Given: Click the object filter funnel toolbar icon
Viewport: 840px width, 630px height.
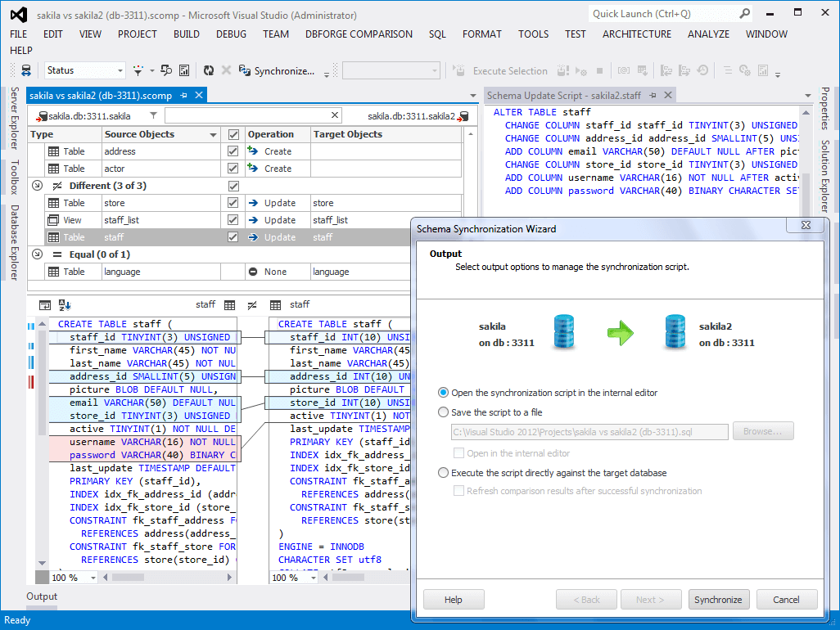Looking at the screenshot, I should pos(138,70).
